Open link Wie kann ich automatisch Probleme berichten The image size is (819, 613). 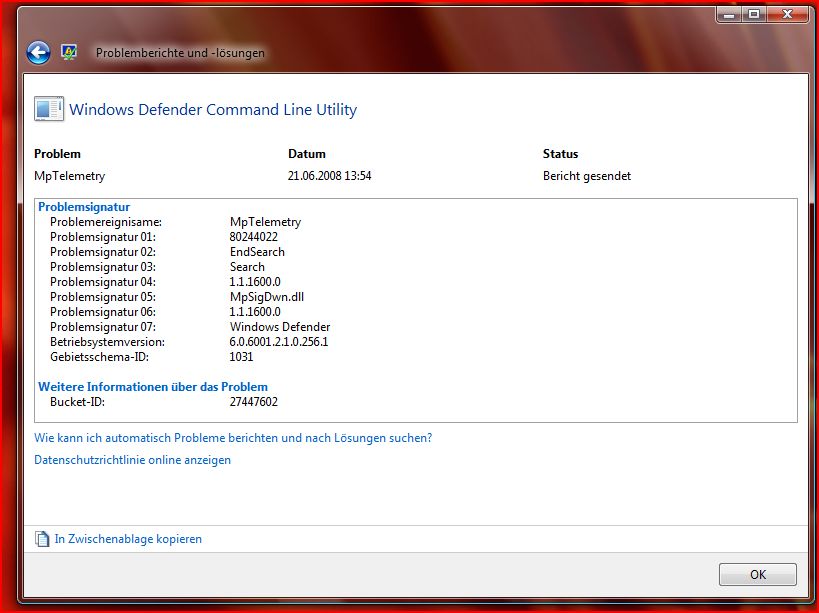click(x=233, y=438)
